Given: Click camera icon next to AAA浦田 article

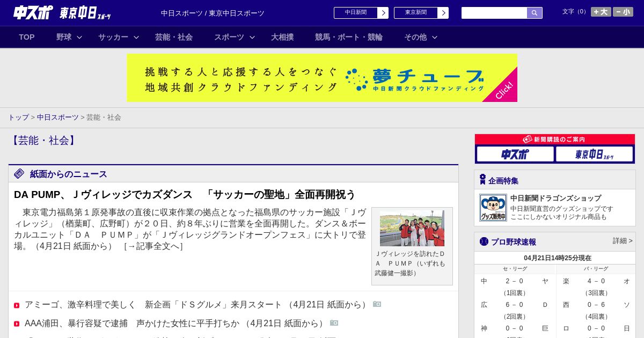Looking at the screenshot, I should pyautogui.click(x=334, y=323).
